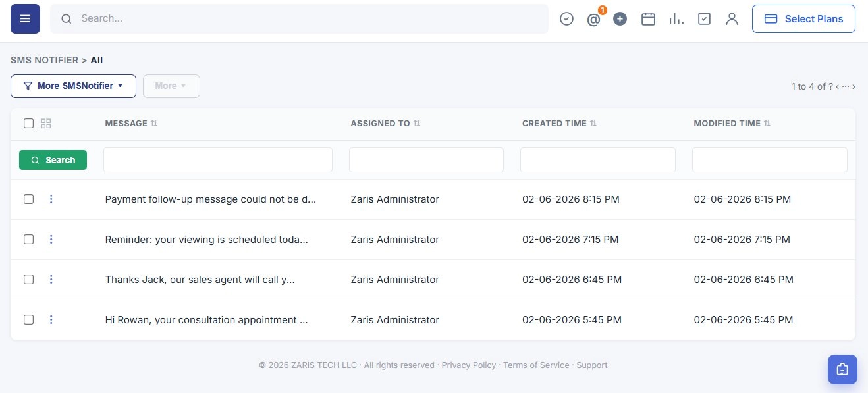
Task: Open the user profile icon
Action: tap(732, 19)
